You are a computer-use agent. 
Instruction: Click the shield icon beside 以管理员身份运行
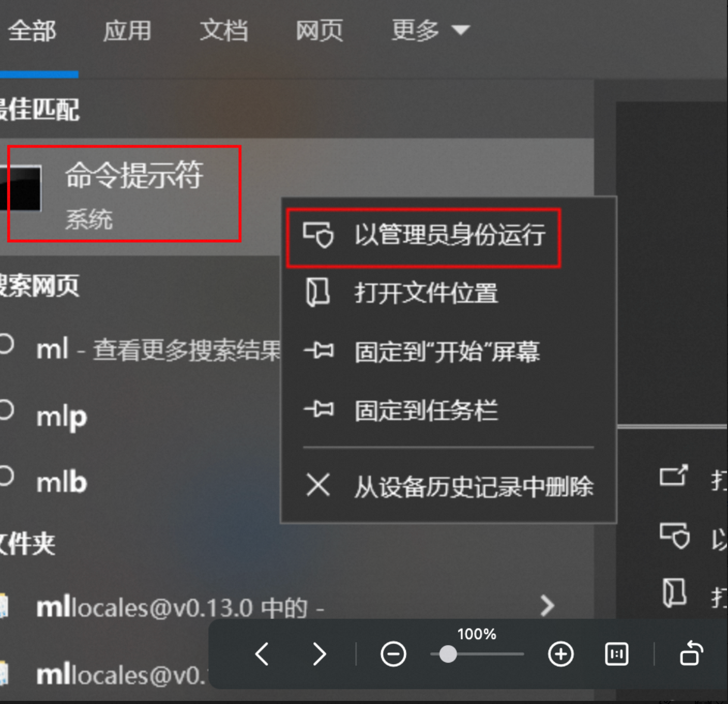click(x=318, y=235)
